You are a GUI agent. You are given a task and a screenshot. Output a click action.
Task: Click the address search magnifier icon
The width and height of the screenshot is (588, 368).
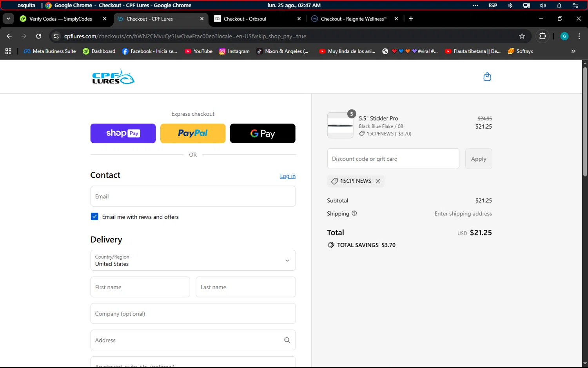(x=287, y=340)
